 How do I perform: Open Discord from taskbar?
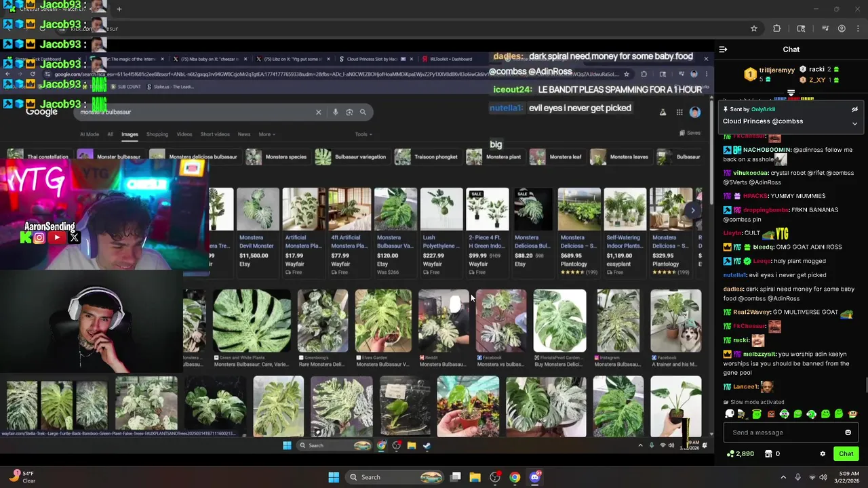(534, 477)
